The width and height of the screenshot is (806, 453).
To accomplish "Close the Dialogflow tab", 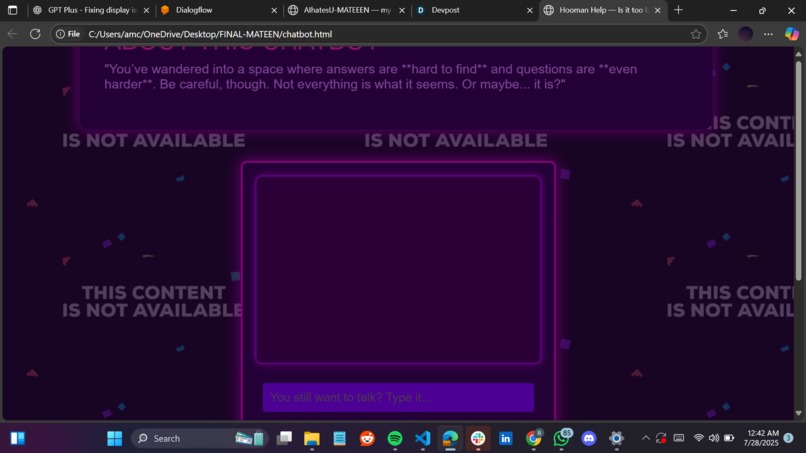I will pos(274,10).
